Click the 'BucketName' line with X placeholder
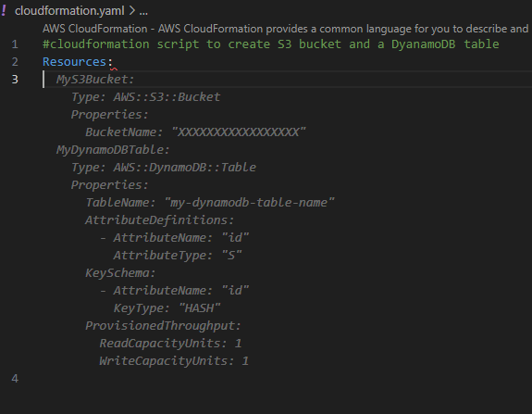 point(195,132)
